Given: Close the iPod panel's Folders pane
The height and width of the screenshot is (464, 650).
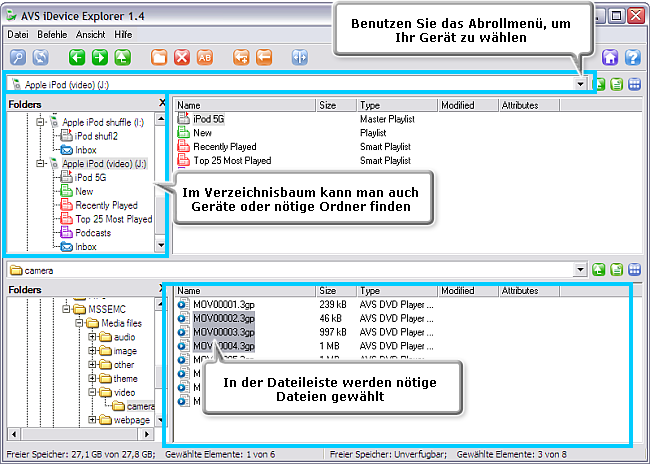Looking at the screenshot, I should tap(162, 103).
